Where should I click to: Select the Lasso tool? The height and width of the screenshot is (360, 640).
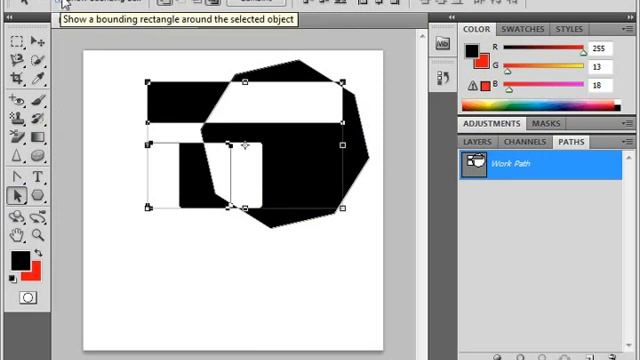[17, 60]
